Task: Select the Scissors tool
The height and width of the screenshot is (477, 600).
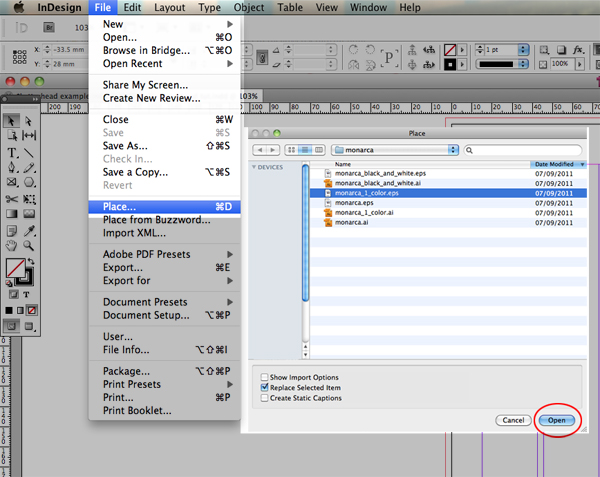Action: point(12,199)
